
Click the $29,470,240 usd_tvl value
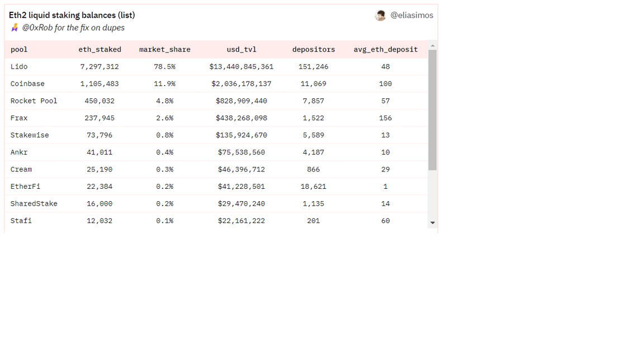tap(241, 204)
